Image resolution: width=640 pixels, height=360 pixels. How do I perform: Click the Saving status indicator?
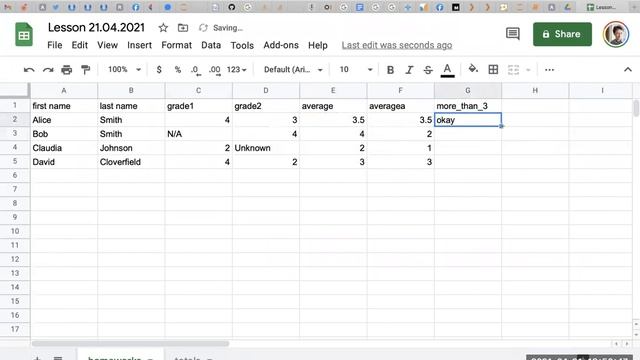click(x=221, y=28)
